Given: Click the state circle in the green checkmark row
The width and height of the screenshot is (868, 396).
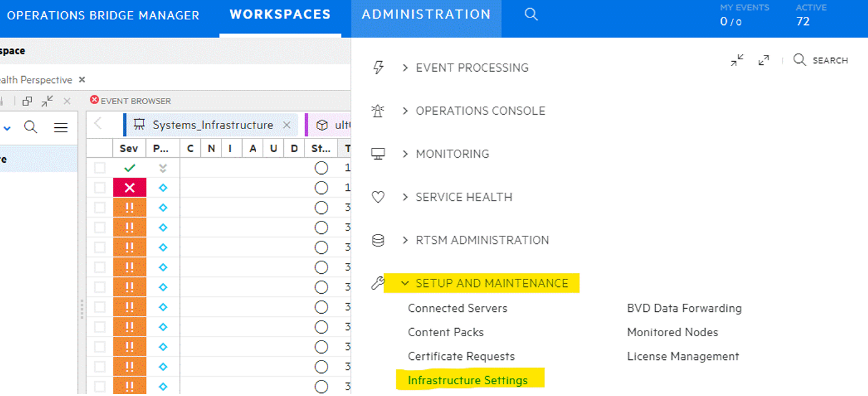Looking at the screenshot, I should (321, 168).
